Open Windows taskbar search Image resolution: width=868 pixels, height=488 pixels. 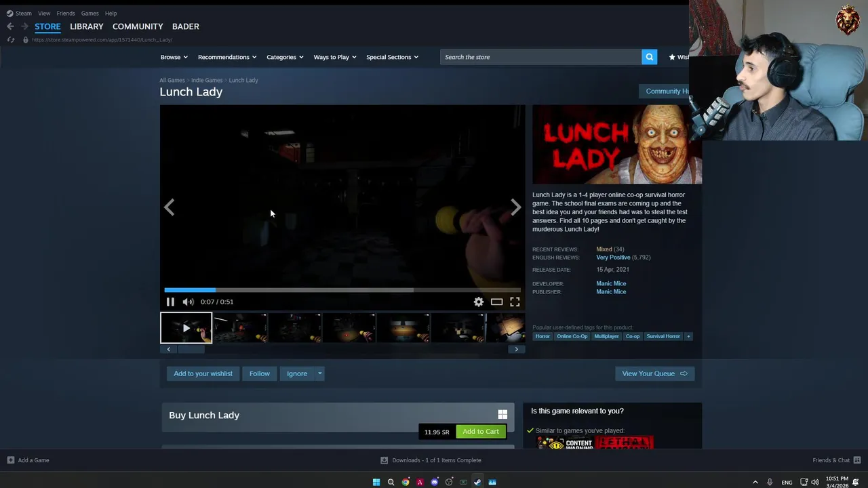(x=391, y=482)
